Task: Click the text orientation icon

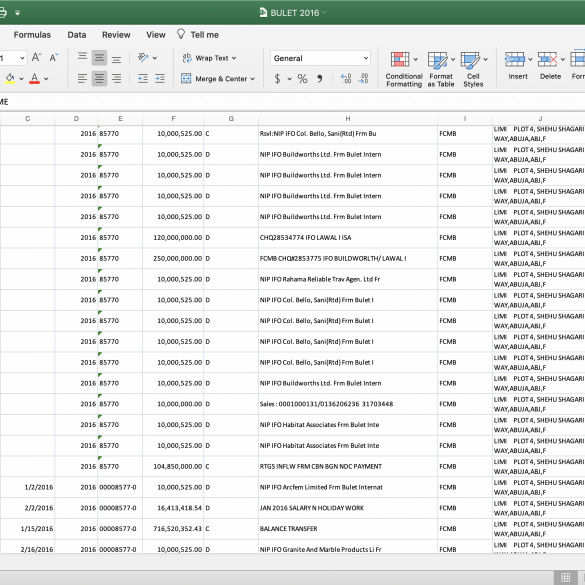Action: pos(143,57)
